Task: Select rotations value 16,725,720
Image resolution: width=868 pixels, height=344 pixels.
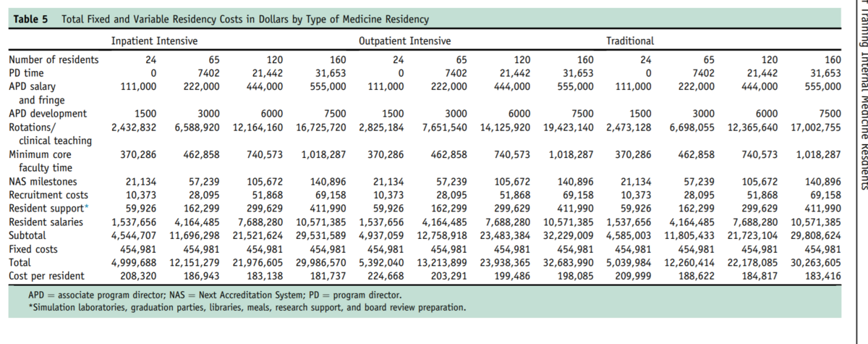Action: (x=320, y=127)
